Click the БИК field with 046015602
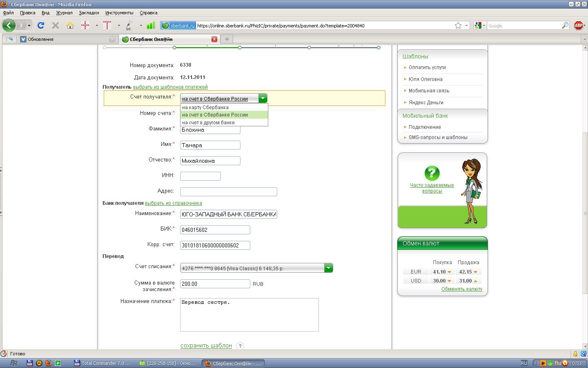The width and height of the screenshot is (588, 368). [x=215, y=230]
